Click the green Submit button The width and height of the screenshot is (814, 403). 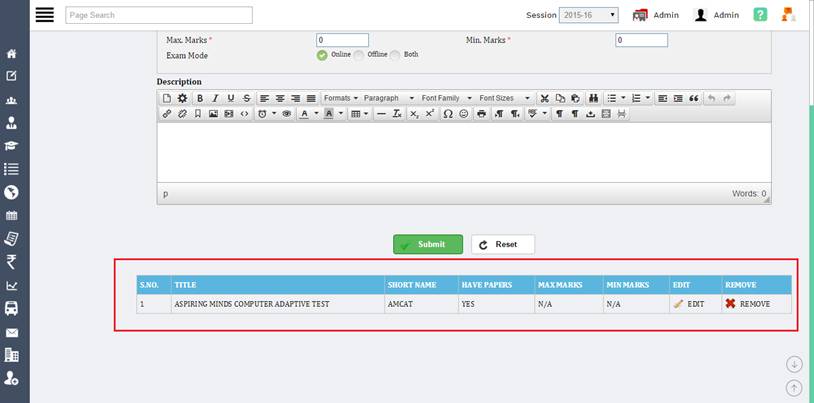(427, 244)
